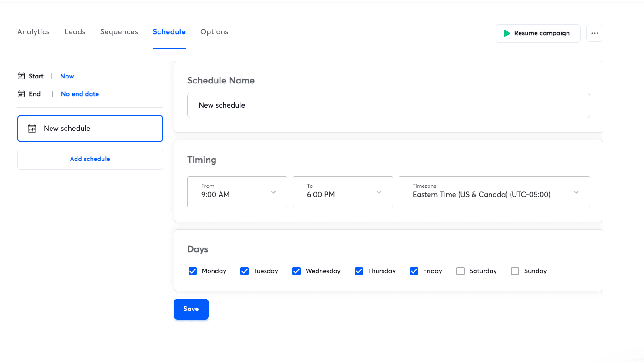This screenshot has width=644, height=362.
Task: Uncheck the Monday checkbox
Action: point(193,271)
